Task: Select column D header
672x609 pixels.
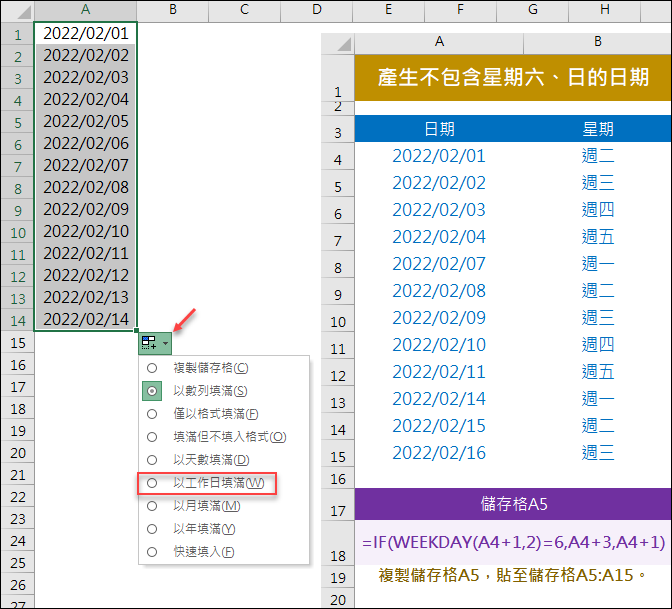Action: click(317, 10)
